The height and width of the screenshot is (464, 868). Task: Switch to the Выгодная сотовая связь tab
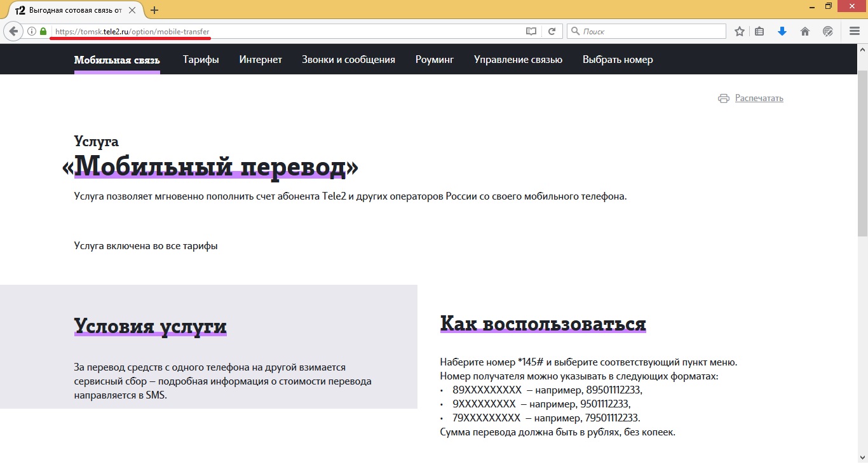(76, 10)
